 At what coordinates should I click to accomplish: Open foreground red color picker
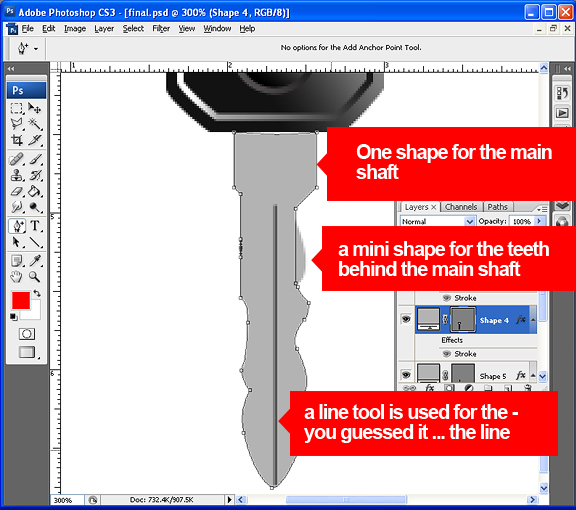[20, 300]
